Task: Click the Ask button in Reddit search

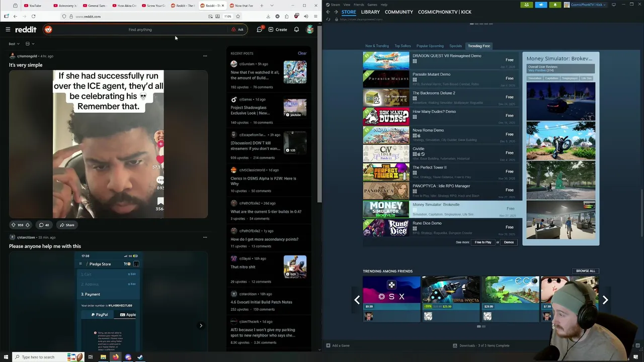Action: (237, 30)
